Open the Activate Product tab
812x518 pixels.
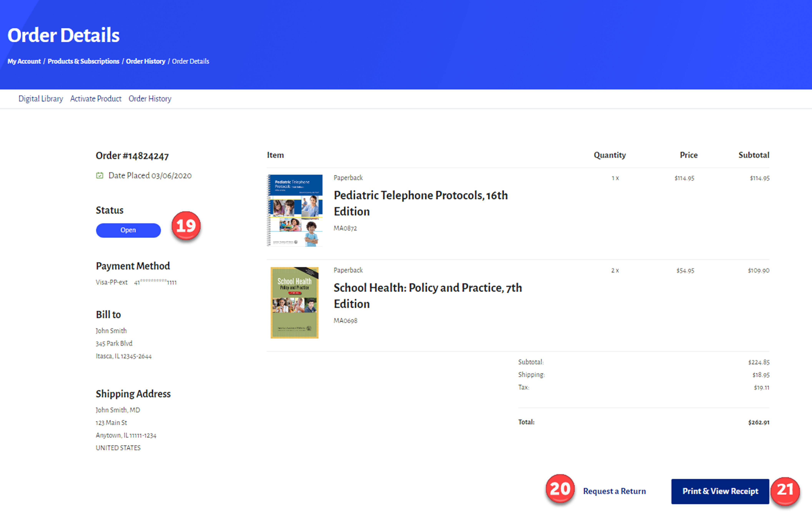(96, 99)
